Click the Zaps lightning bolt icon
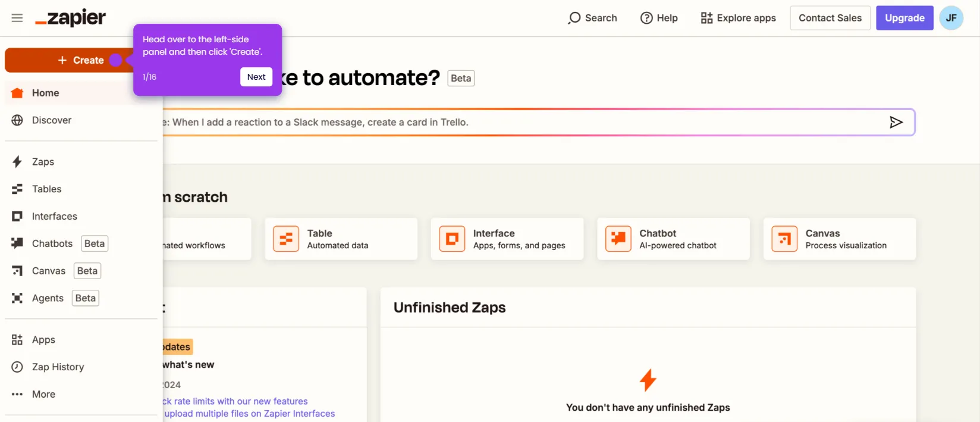The width and height of the screenshot is (980, 422). (x=17, y=162)
